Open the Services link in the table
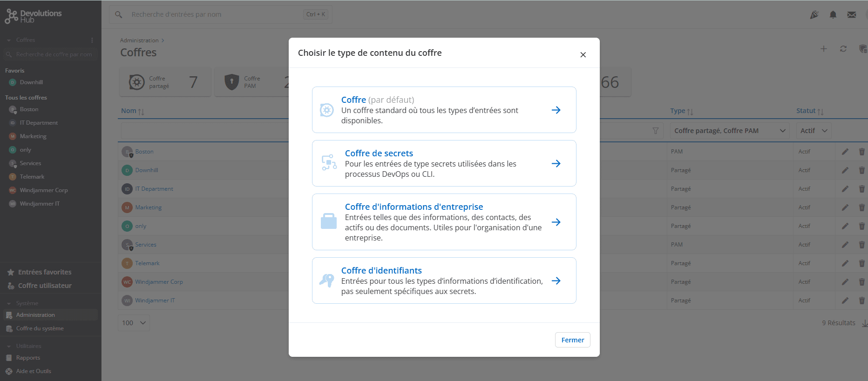This screenshot has width=868, height=381. (146, 245)
